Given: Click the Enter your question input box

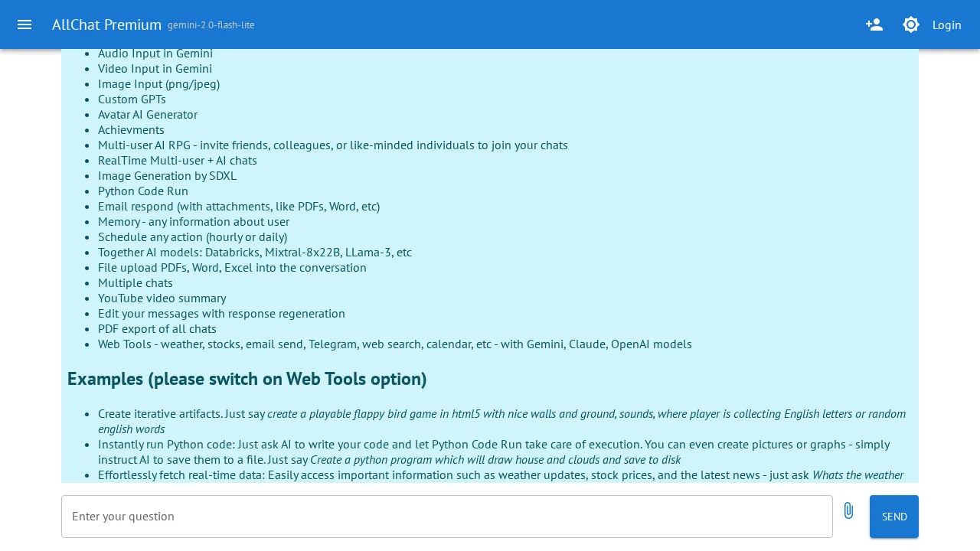Looking at the screenshot, I should (x=447, y=516).
